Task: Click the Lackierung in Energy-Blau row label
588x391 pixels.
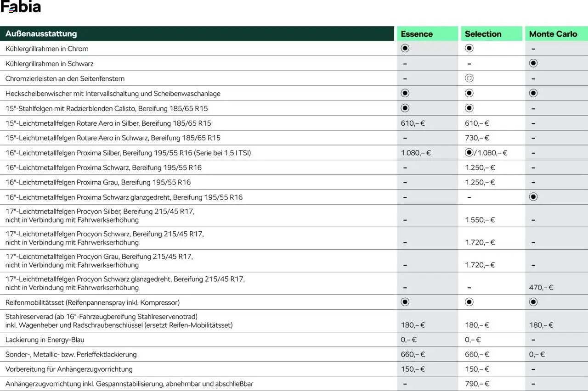Action: tap(45, 340)
